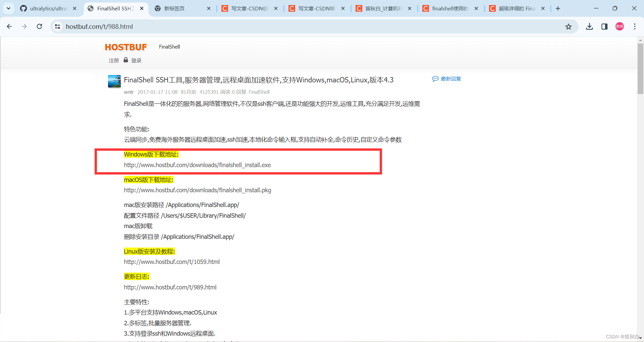644x342 pixels.
Task: Bookmark this page with star icon
Action: (569, 26)
